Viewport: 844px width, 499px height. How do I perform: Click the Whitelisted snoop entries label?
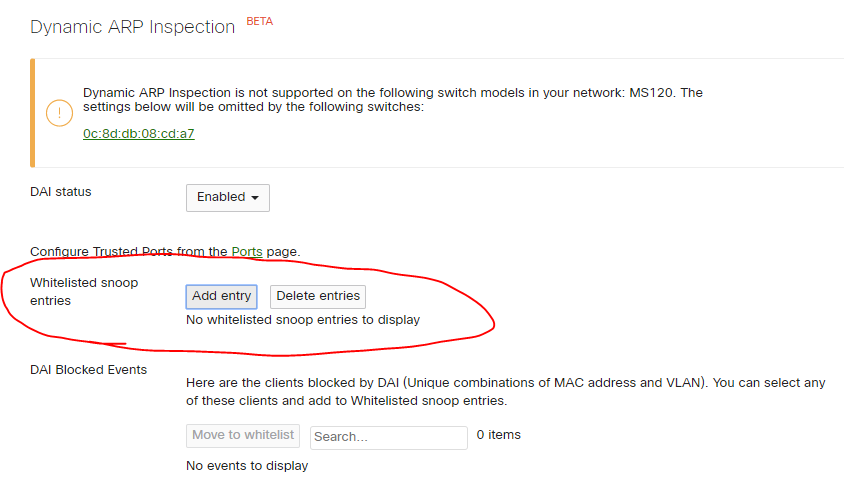(x=84, y=291)
